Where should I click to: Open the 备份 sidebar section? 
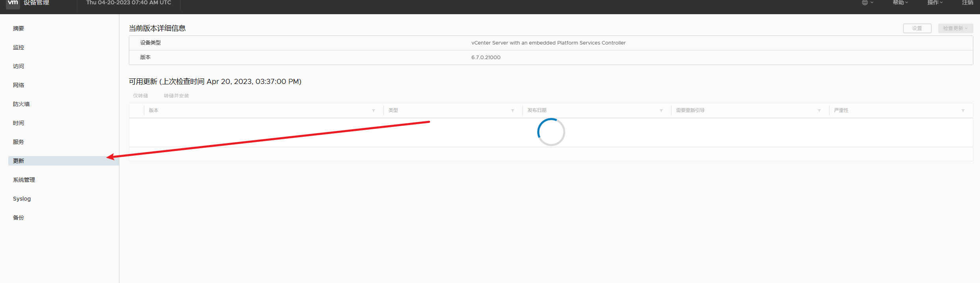click(x=19, y=218)
